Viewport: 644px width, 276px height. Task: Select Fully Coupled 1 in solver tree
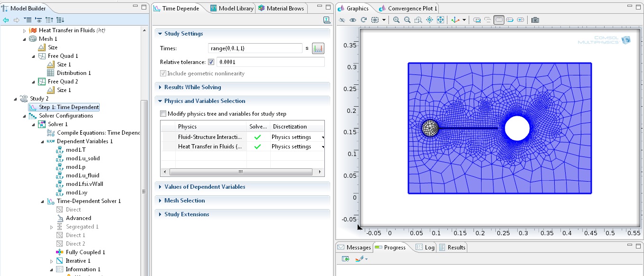click(x=85, y=252)
